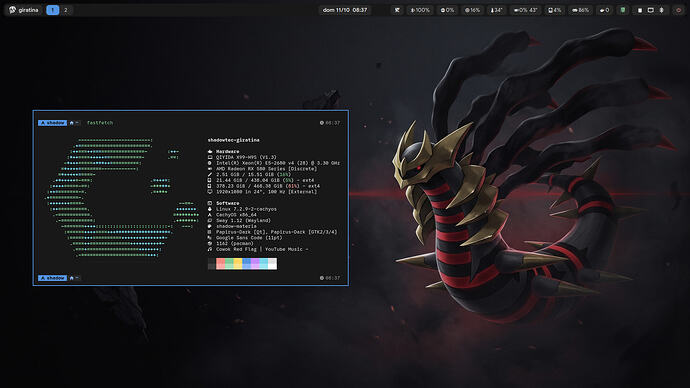Click the YouTube Music now-playing line
Screen dimensions: 690x388
[x=257, y=249]
